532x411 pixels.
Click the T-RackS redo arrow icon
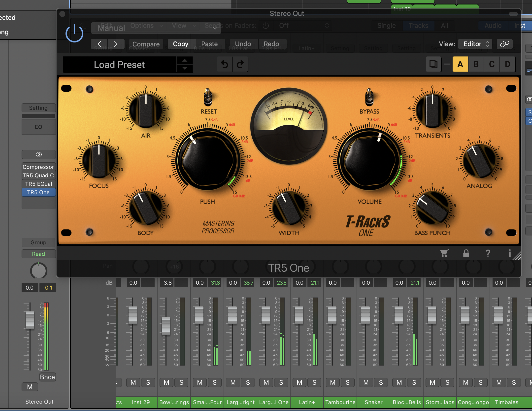pyautogui.click(x=240, y=65)
